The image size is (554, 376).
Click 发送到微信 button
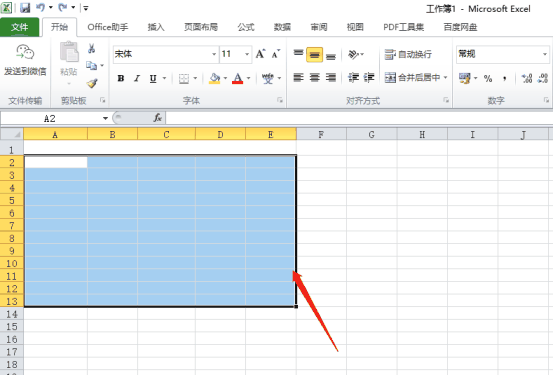tap(25, 60)
